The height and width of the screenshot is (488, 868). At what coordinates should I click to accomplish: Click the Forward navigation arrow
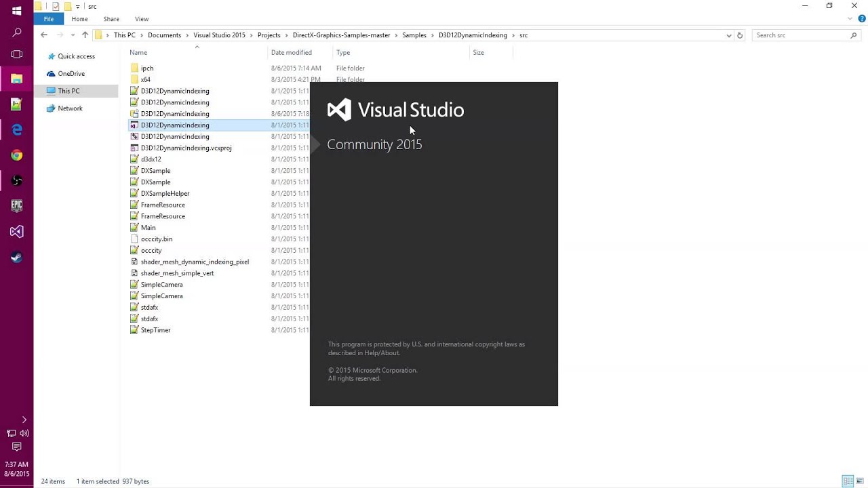click(x=60, y=35)
